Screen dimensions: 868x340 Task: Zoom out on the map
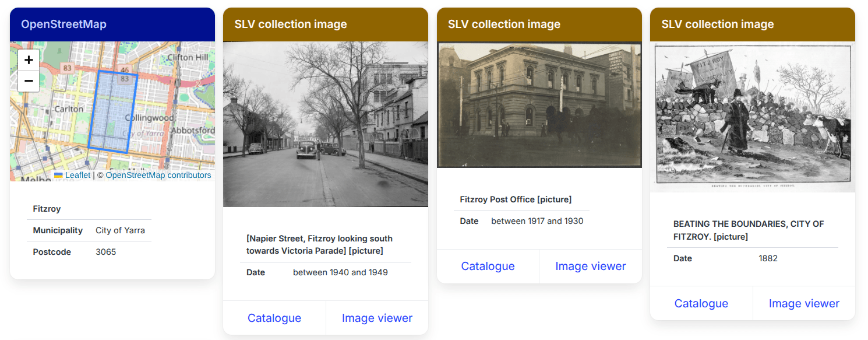28,81
